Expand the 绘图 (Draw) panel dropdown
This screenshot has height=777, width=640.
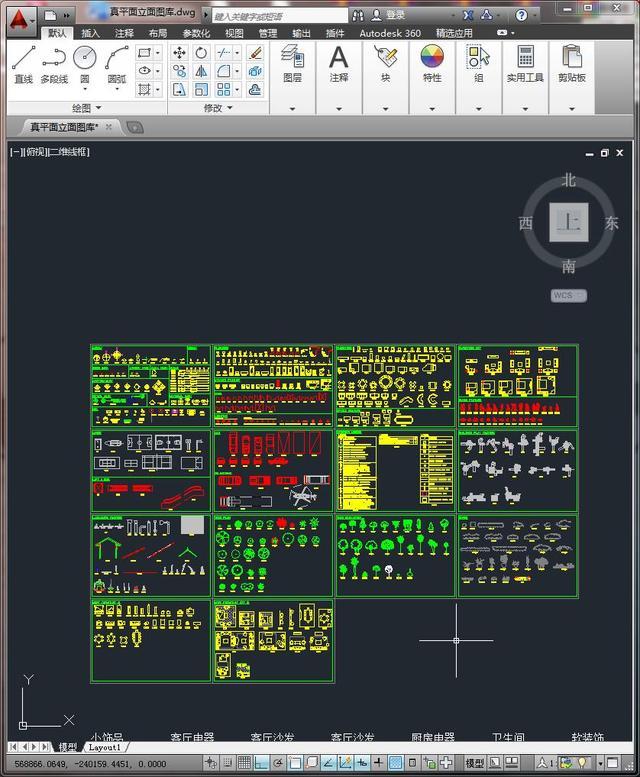point(86,108)
